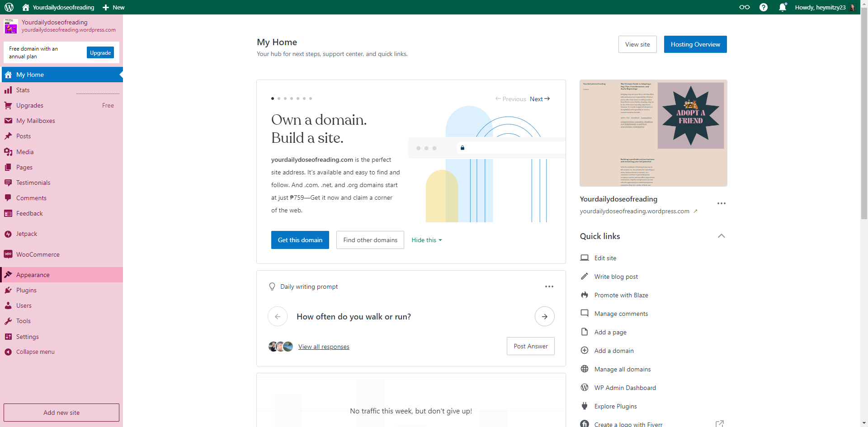Click the Yourdailydoseofreading home link in admin bar

tap(58, 7)
